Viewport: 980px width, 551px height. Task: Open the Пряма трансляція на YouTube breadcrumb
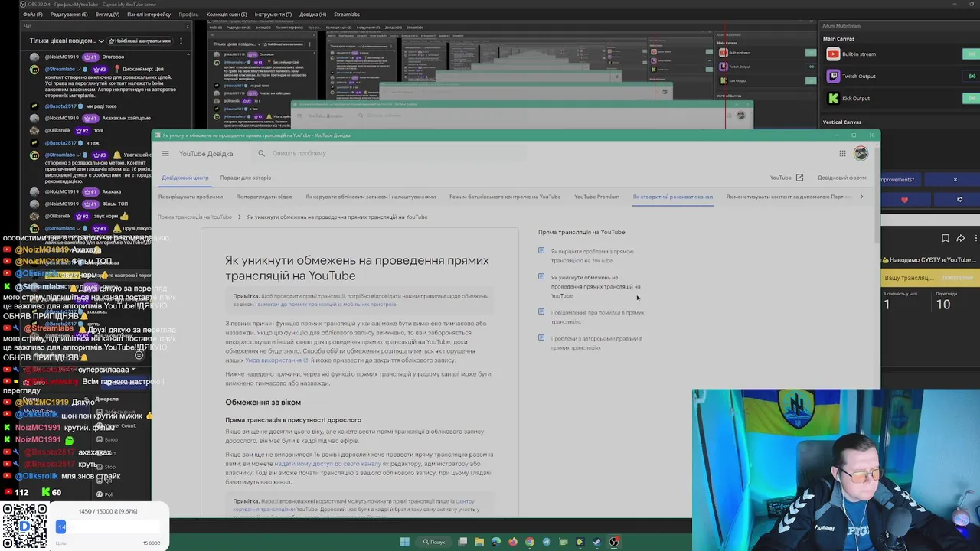point(195,217)
